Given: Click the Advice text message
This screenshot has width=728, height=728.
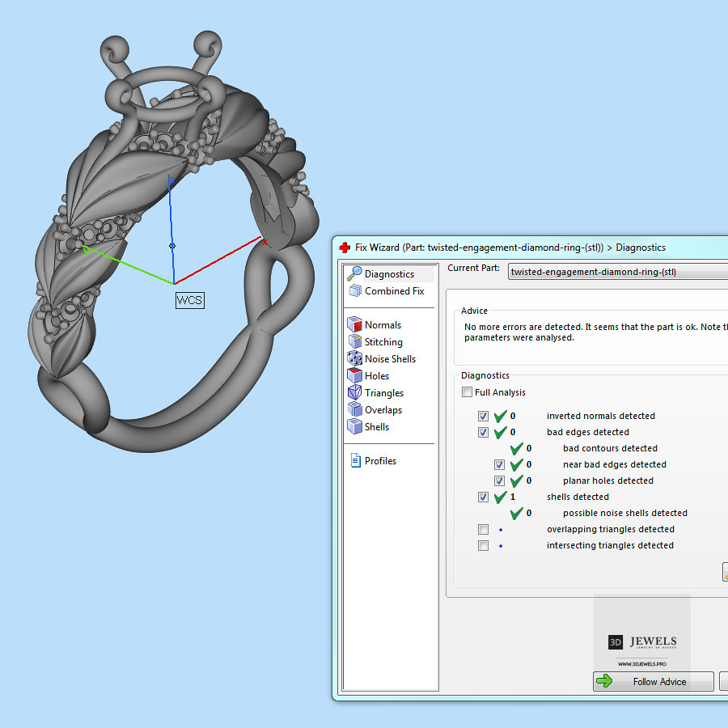Looking at the screenshot, I should (595, 332).
